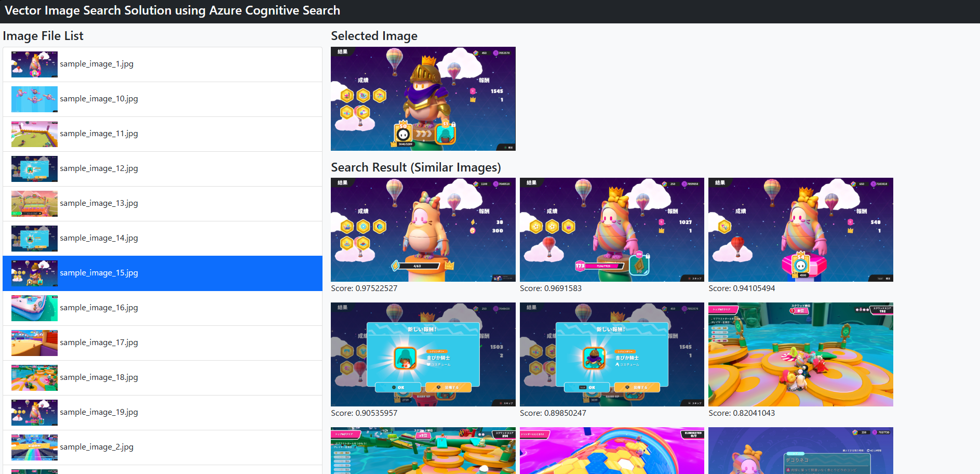The width and height of the screenshot is (980, 474).
Task: Click thumbnail beside sample_image_10.jpg
Action: pos(34,99)
